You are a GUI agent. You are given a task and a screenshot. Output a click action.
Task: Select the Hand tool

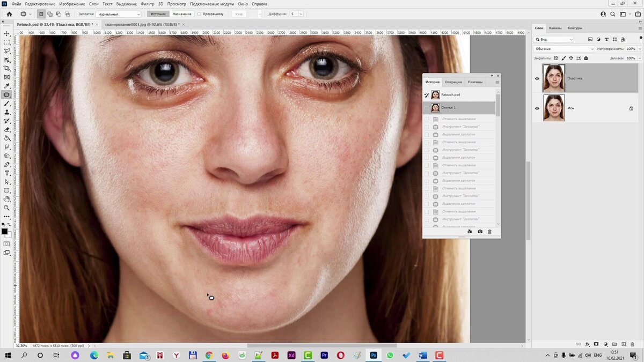coord(7,199)
